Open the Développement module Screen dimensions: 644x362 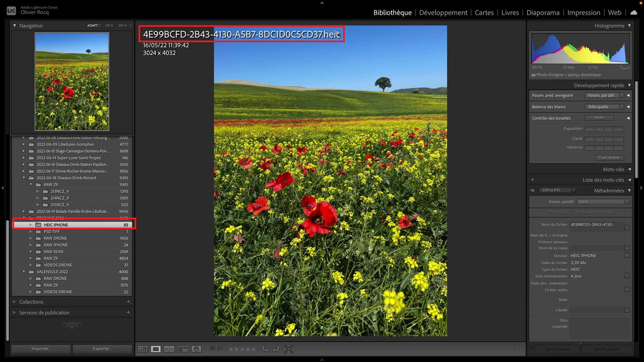pyautogui.click(x=443, y=12)
